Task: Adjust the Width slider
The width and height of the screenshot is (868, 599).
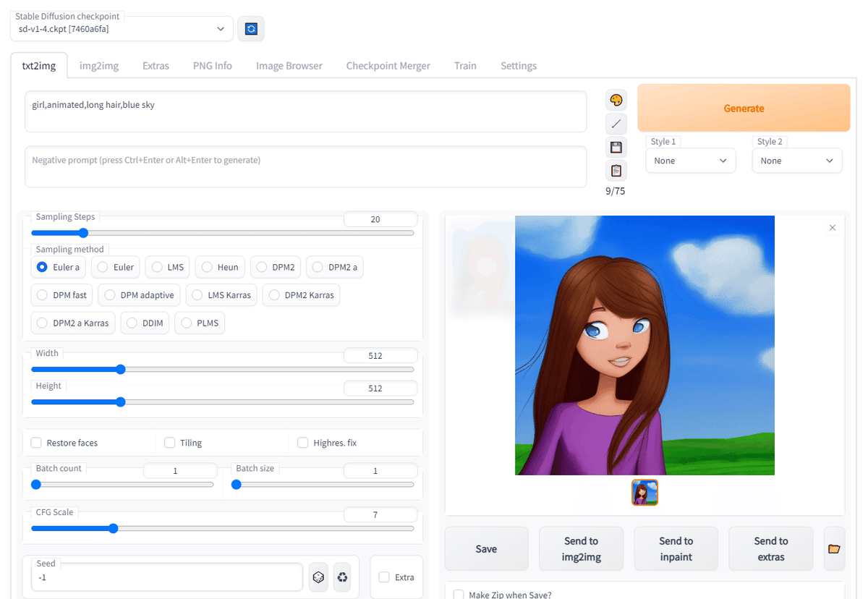Action: coord(223,370)
